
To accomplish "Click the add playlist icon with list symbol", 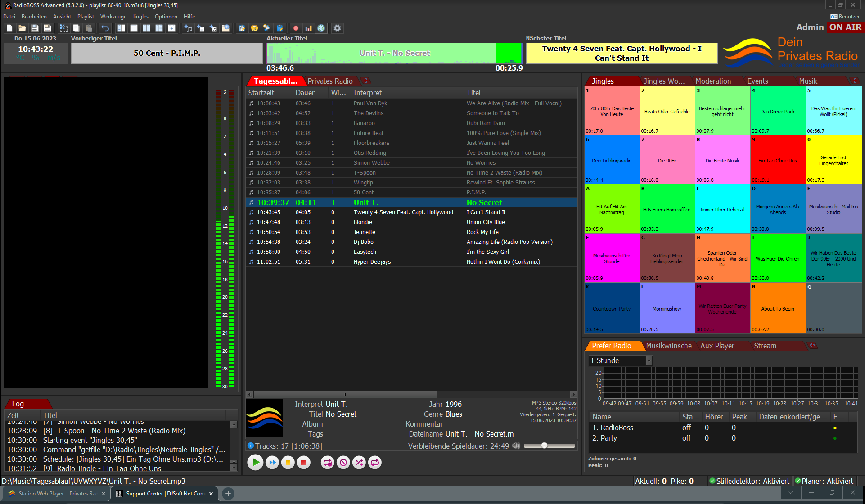I will coord(201,28).
